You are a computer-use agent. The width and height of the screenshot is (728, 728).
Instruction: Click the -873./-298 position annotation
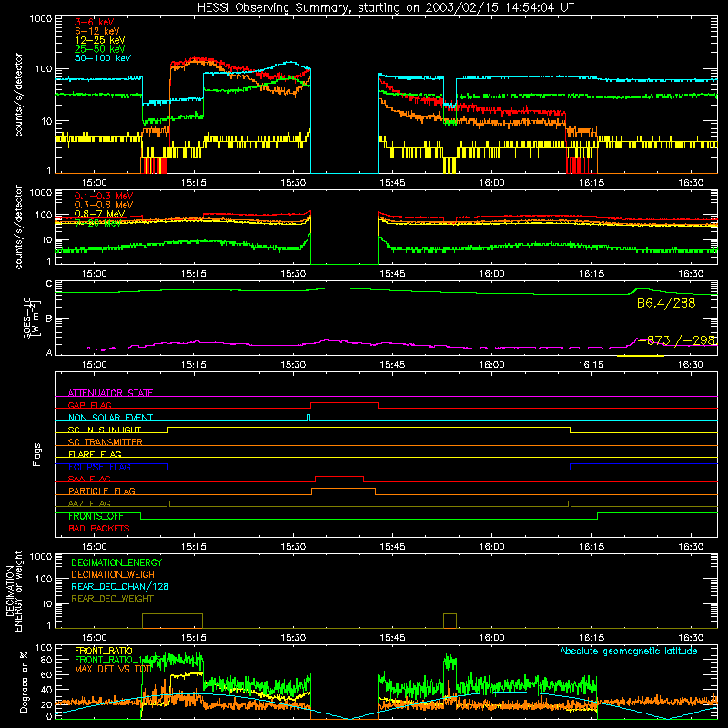(676, 340)
